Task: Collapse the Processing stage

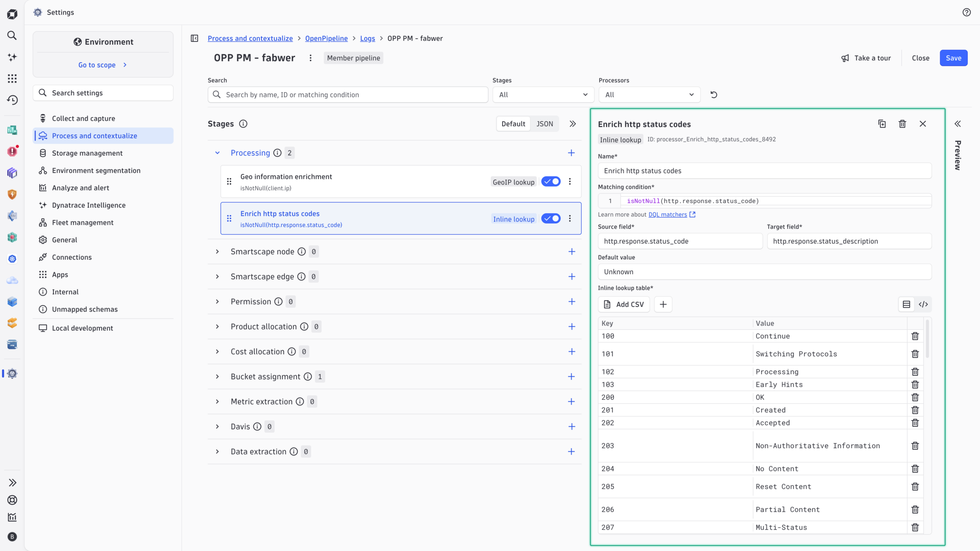Action: tap(217, 153)
